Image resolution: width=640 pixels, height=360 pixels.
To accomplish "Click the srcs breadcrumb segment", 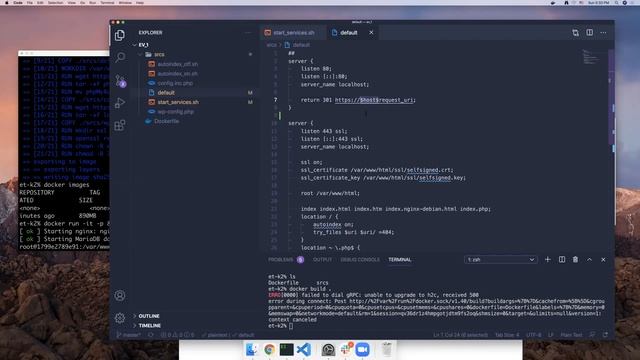I will pos(271,45).
